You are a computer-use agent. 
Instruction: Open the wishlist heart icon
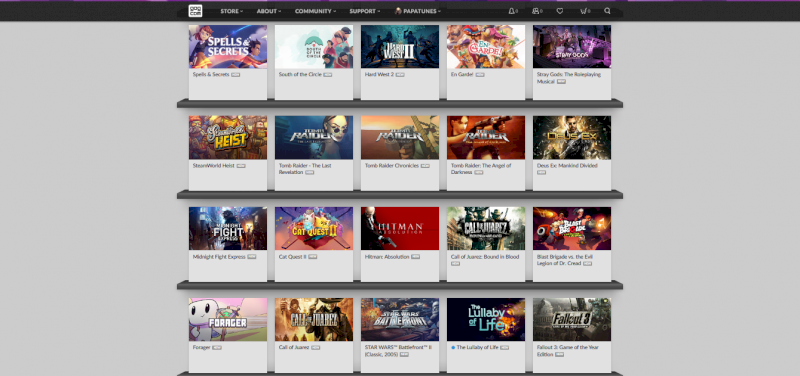(x=560, y=11)
